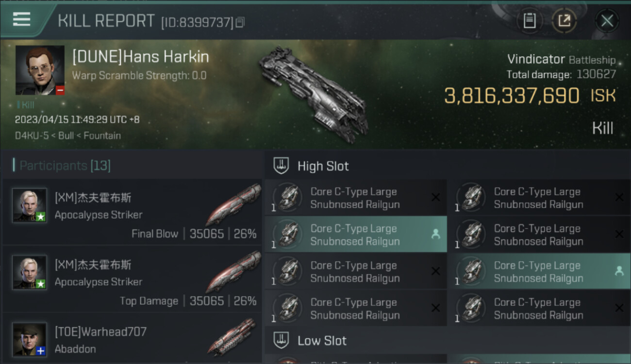Toggle the highlighted right-column railgun's person icon

coord(619,271)
